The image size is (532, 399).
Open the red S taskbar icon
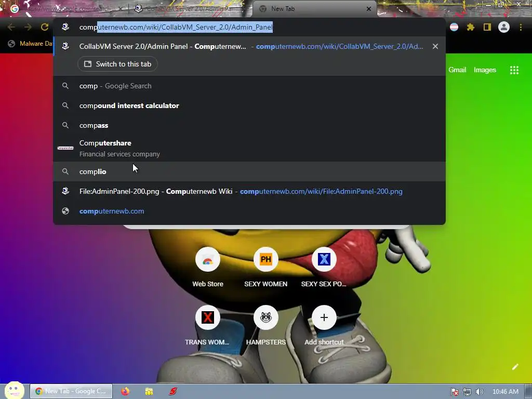point(173,391)
